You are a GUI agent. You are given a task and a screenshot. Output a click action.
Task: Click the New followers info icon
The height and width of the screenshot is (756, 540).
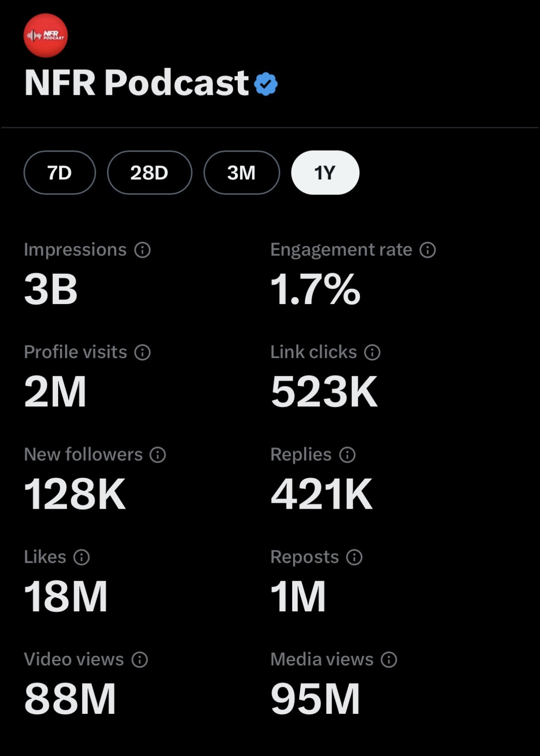158,455
